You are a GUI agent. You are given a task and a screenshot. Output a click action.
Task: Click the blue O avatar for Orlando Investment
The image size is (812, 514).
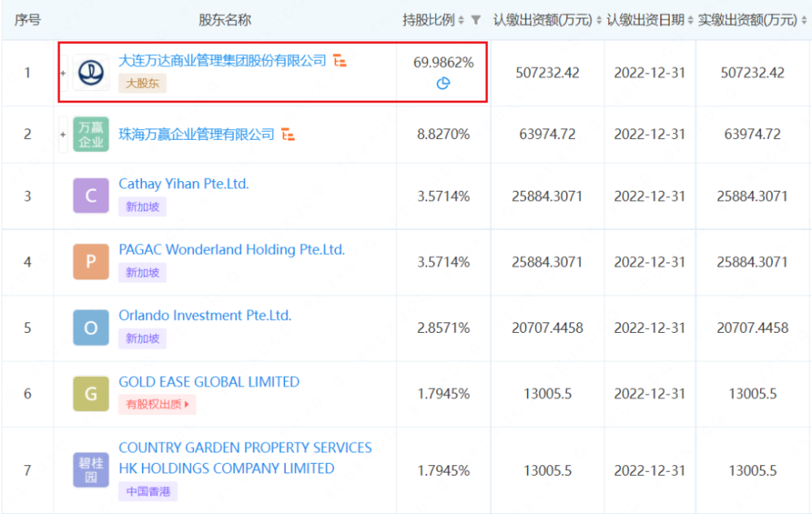[x=91, y=327]
